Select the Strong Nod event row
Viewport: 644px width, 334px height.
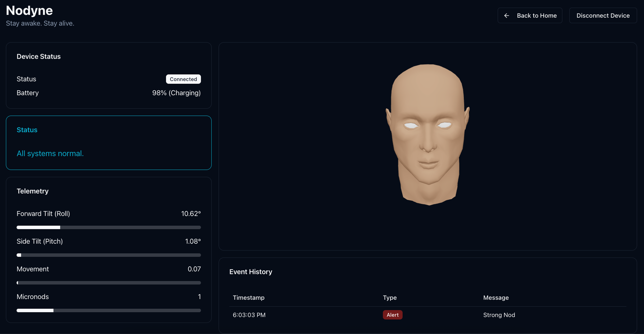499,315
